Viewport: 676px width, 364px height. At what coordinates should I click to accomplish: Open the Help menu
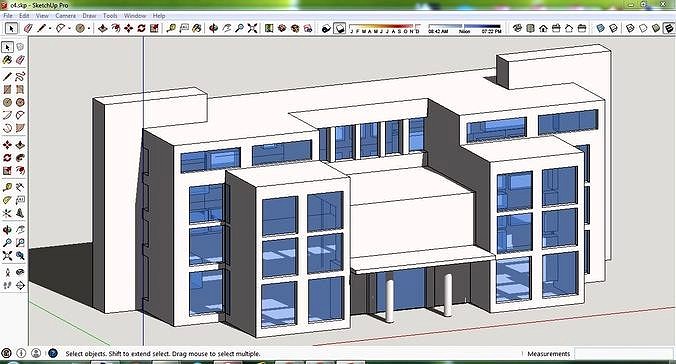coord(159,16)
